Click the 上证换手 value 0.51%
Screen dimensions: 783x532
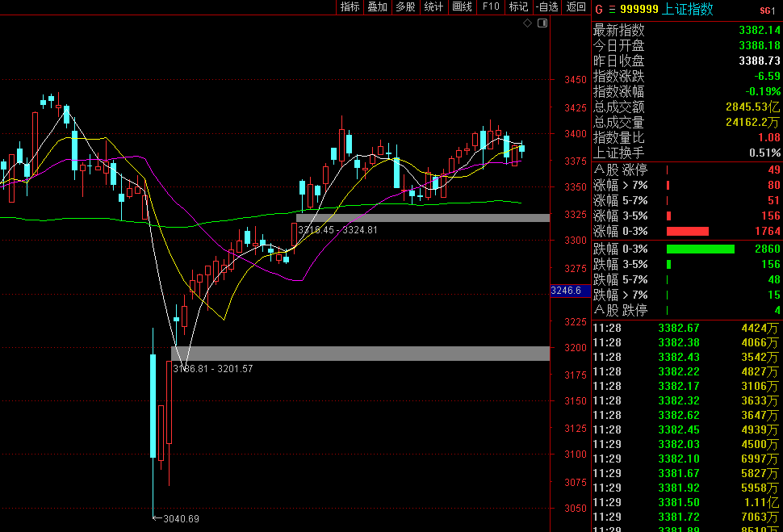[x=764, y=153]
